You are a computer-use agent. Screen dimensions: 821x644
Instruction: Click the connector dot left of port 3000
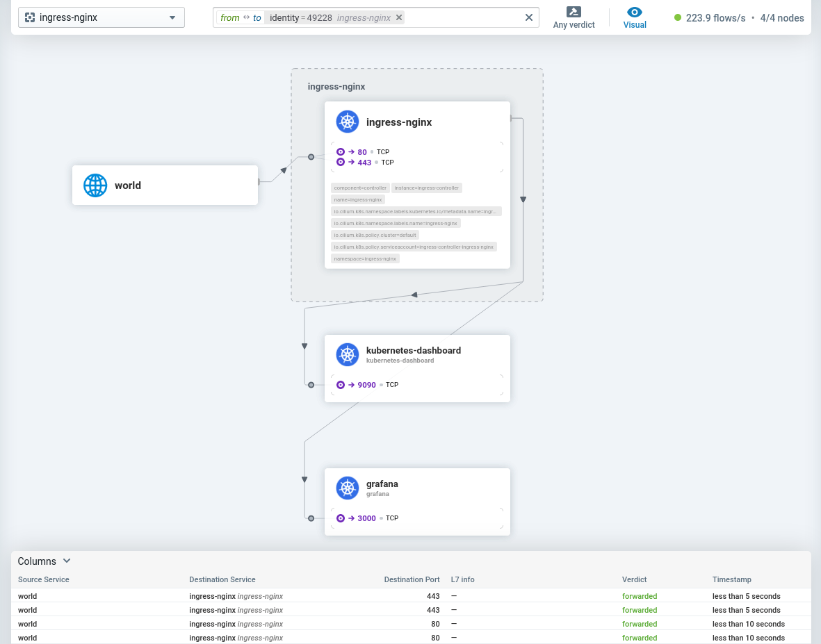click(311, 518)
